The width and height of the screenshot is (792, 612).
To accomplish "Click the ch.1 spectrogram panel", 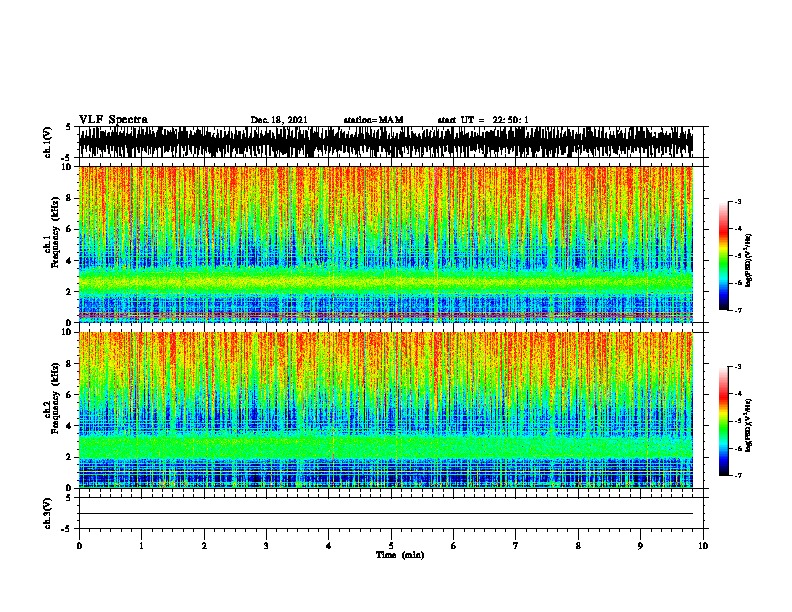I will [x=386, y=244].
